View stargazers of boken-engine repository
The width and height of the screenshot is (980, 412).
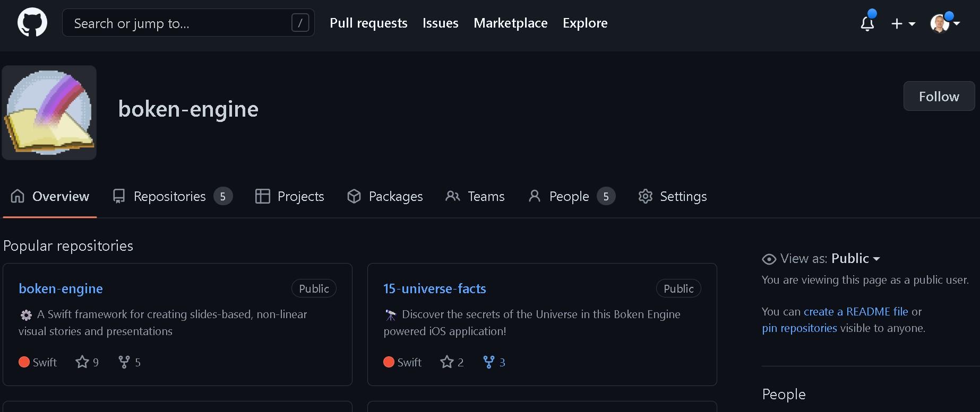pyautogui.click(x=87, y=362)
